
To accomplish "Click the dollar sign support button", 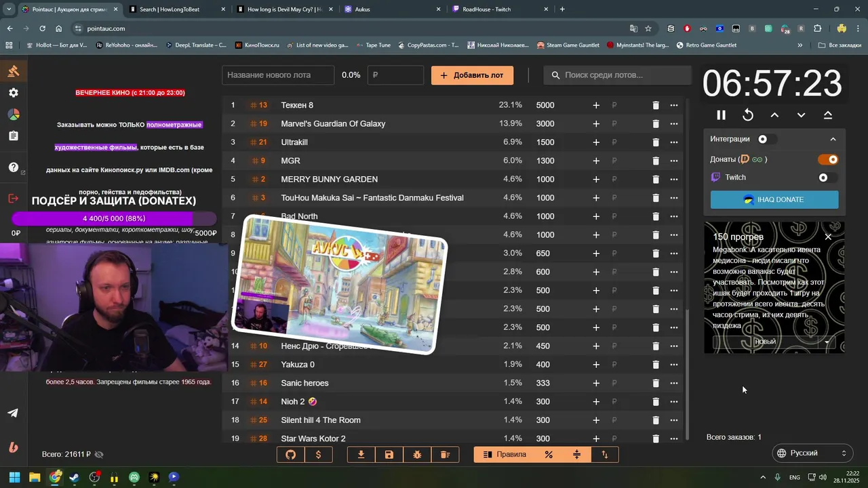I will coord(319,454).
